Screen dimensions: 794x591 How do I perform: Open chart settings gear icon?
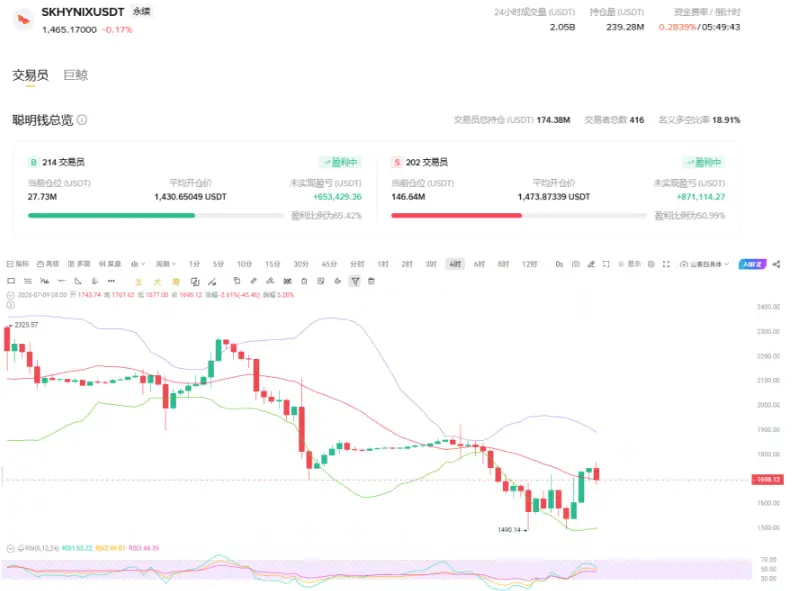click(651, 264)
